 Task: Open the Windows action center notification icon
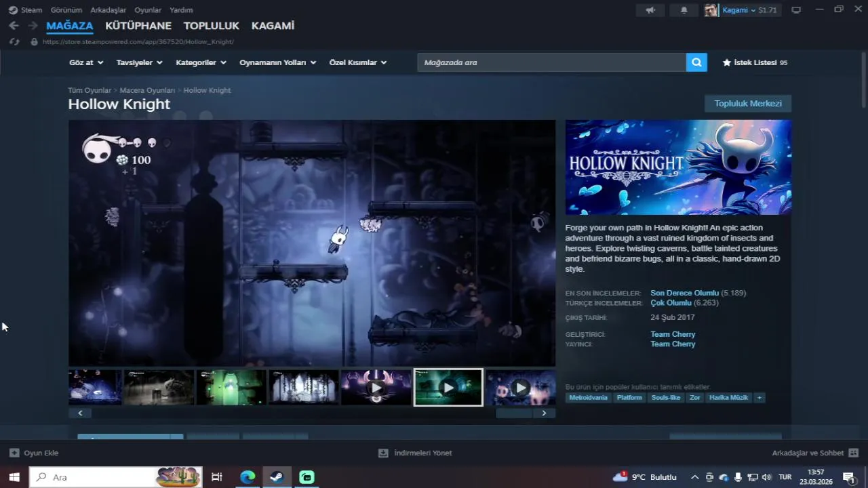tap(848, 477)
